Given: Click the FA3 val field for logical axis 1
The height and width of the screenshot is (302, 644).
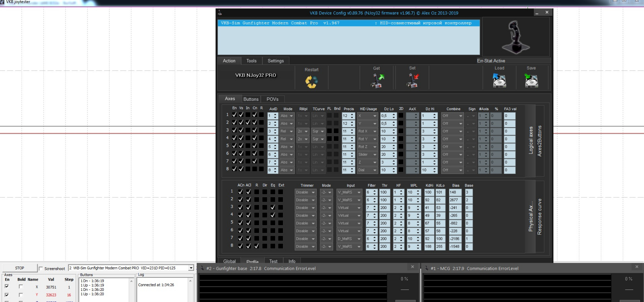Looking at the screenshot, I should click(509, 116).
